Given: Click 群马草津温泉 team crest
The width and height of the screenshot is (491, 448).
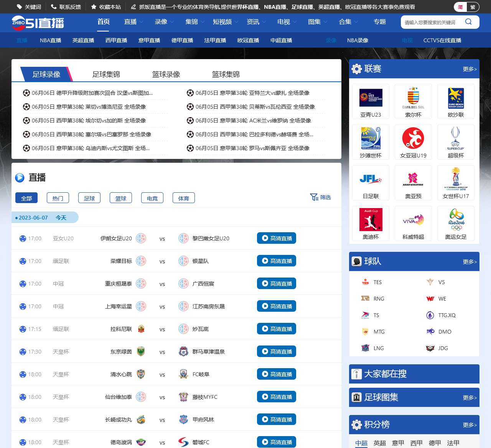Looking at the screenshot, I should 183,352.
